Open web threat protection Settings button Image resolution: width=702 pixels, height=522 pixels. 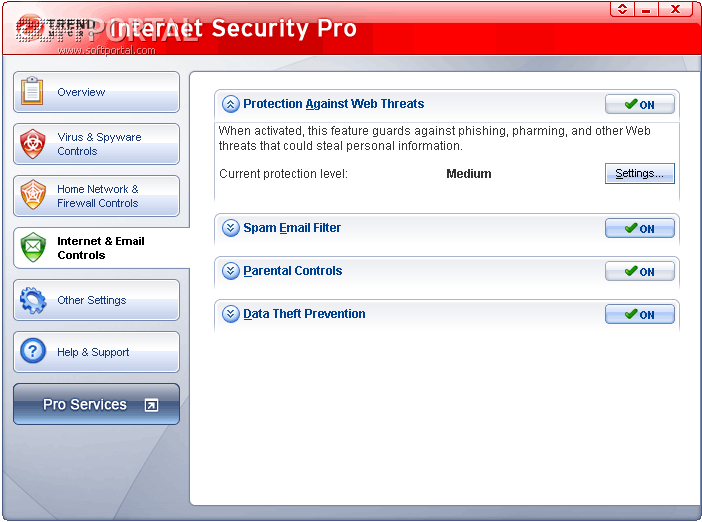click(x=639, y=173)
